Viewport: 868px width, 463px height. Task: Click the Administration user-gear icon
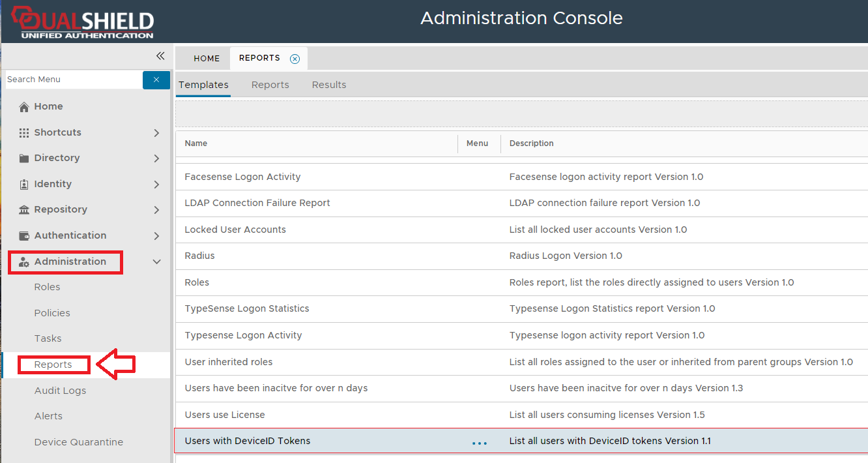24,261
